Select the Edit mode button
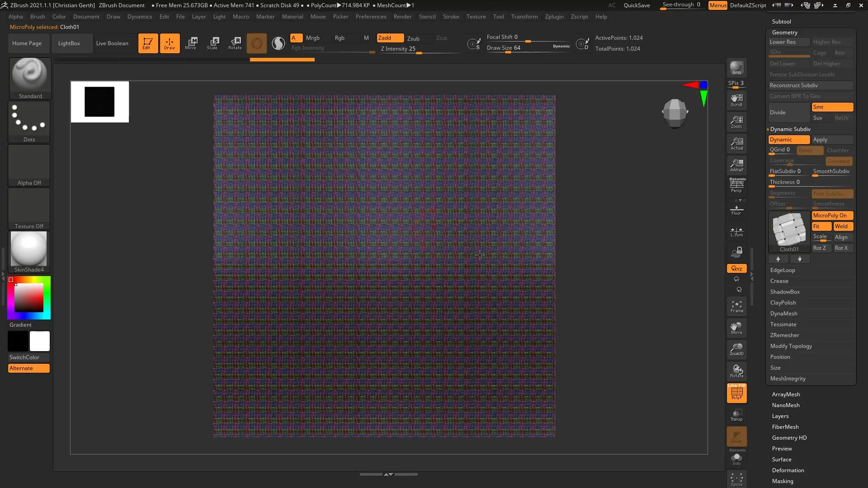The height and width of the screenshot is (488, 868). [x=148, y=43]
